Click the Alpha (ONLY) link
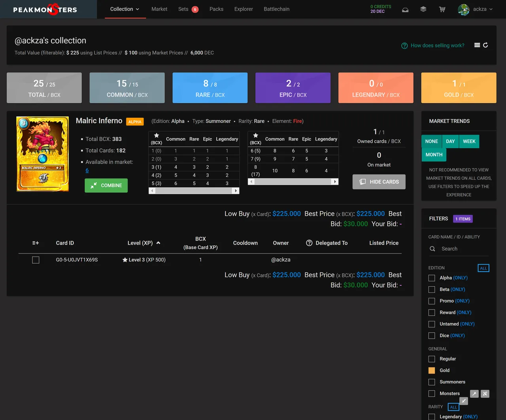This screenshot has height=420, width=506. click(x=460, y=278)
